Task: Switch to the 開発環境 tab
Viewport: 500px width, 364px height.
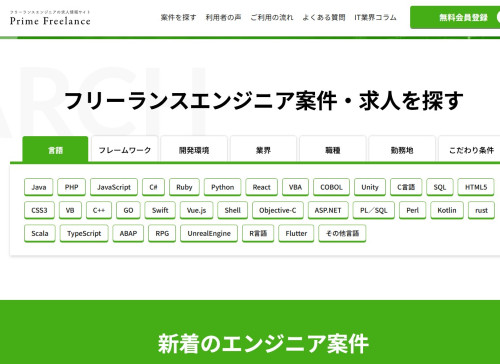Action: (194, 150)
